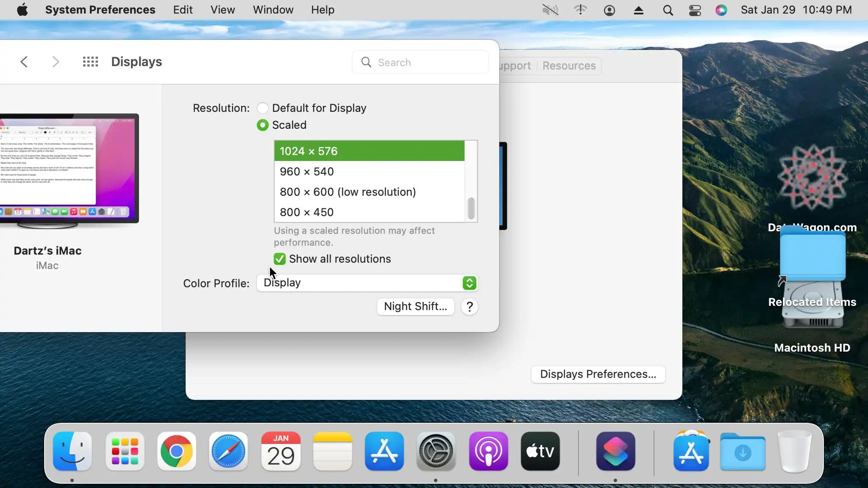This screenshot has width=868, height=488.
Task: Open Podcasts from the Dock
Action: pyautogui.click(x=488, y=451)
